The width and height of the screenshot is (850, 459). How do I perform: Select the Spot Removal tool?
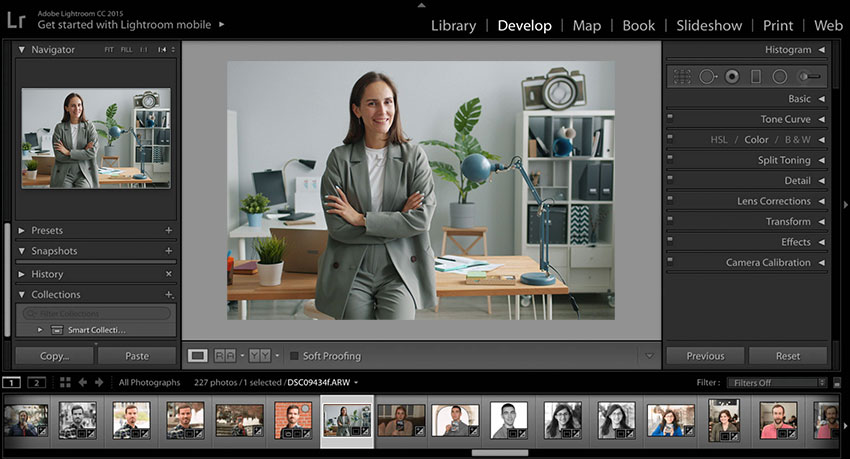[x=707, y=76]
